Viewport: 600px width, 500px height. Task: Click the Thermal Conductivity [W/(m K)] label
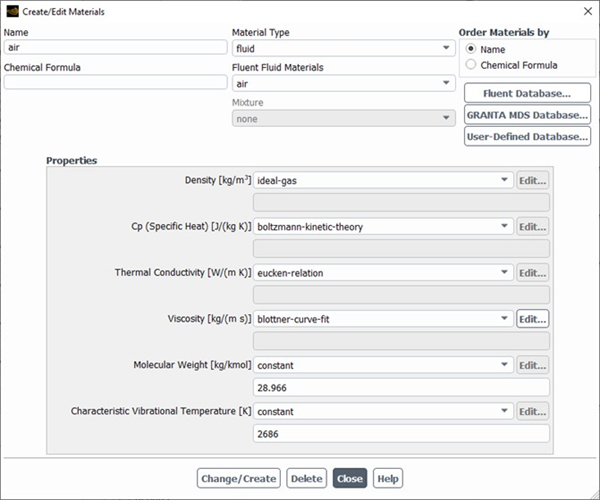click(183, 273)
